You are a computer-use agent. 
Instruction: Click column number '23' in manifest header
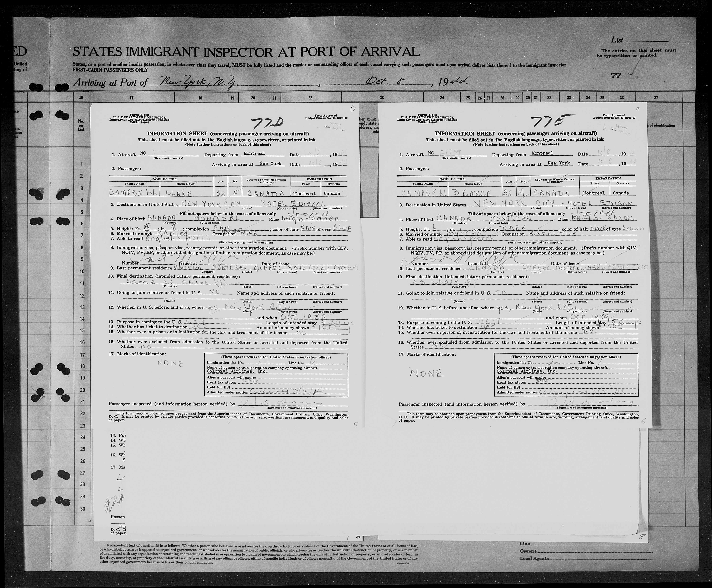(x=382, y=98)
